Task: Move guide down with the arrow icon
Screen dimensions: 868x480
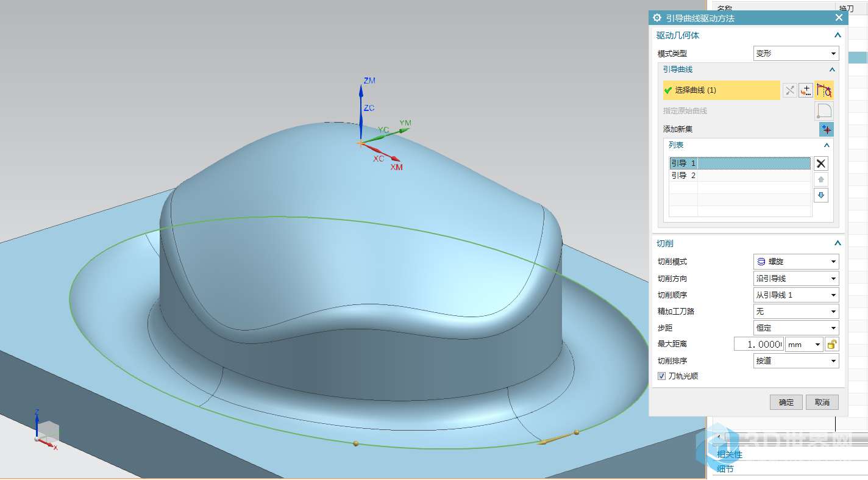Action: tap(821, 195)
